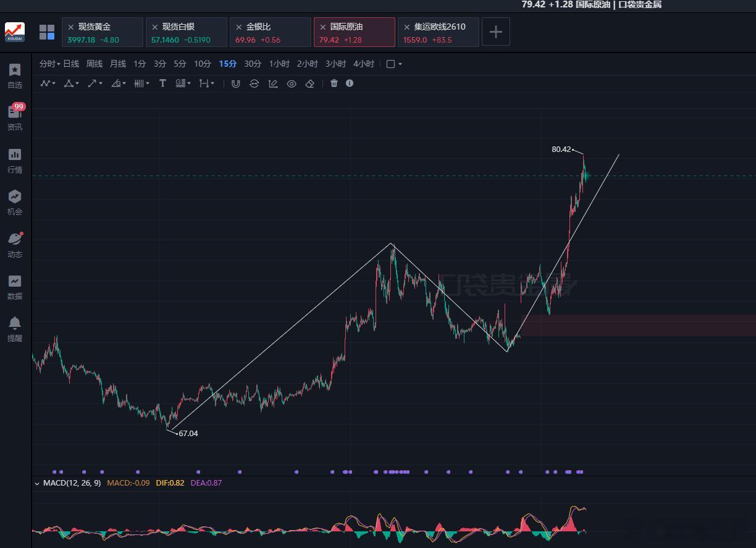This screenshot has height=548, width=756.
Task: Close the 现货黄金 tab
Action: click(x=71, y=27)
